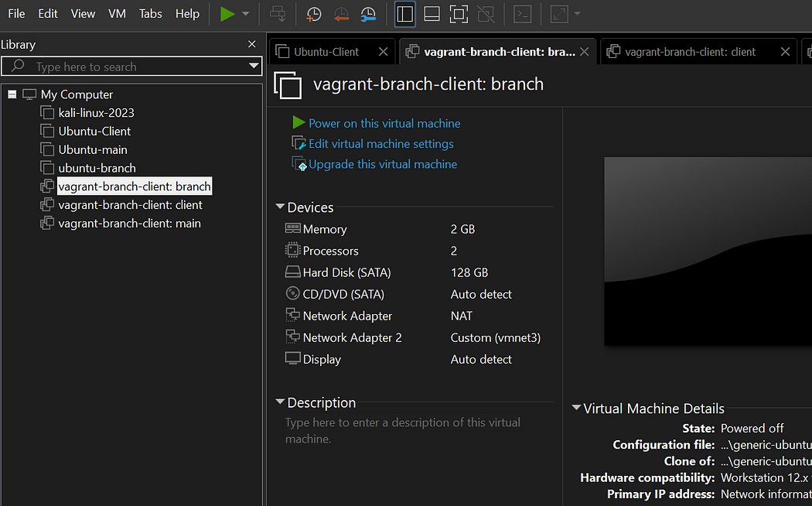This screenshot has height=506, width=812.
Task: Click Power on this virtual machine
Action: (x=384, y=123)
